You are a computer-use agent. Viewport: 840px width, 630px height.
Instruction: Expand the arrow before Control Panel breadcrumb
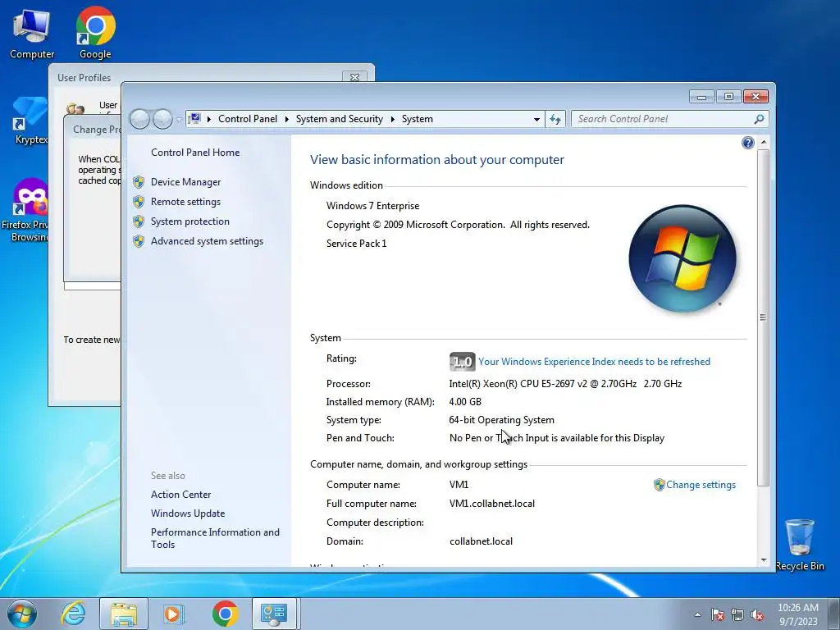[209, 119]
